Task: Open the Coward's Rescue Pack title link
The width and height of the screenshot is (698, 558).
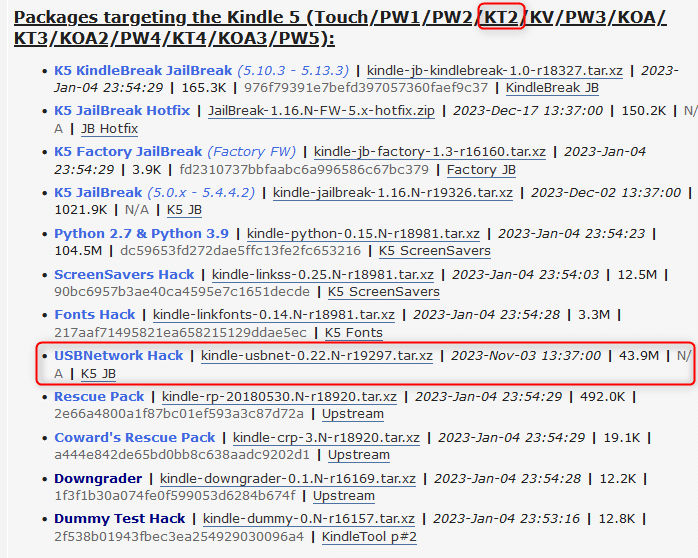Action: pos(135,437)
